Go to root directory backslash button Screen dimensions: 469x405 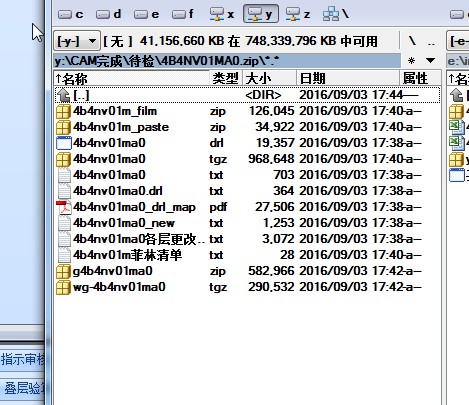412,41
